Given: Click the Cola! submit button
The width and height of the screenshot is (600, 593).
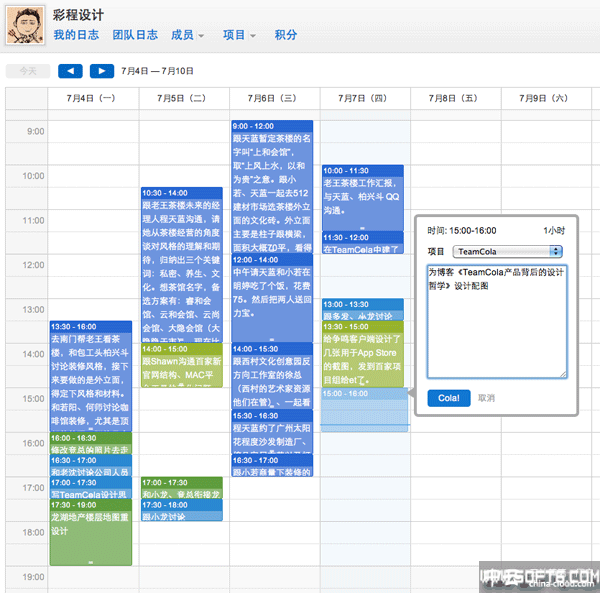Looking at the screenshot, I should click(449, 398).
